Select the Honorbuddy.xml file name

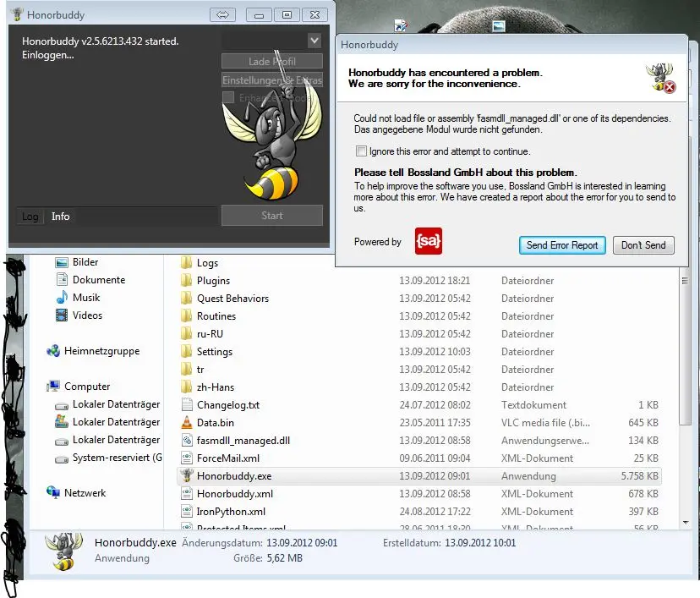[x=235, y=494]
